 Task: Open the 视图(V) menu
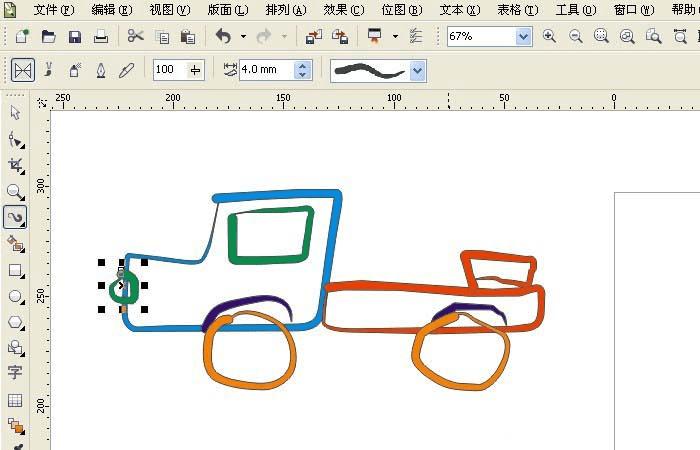click(170, 9)
